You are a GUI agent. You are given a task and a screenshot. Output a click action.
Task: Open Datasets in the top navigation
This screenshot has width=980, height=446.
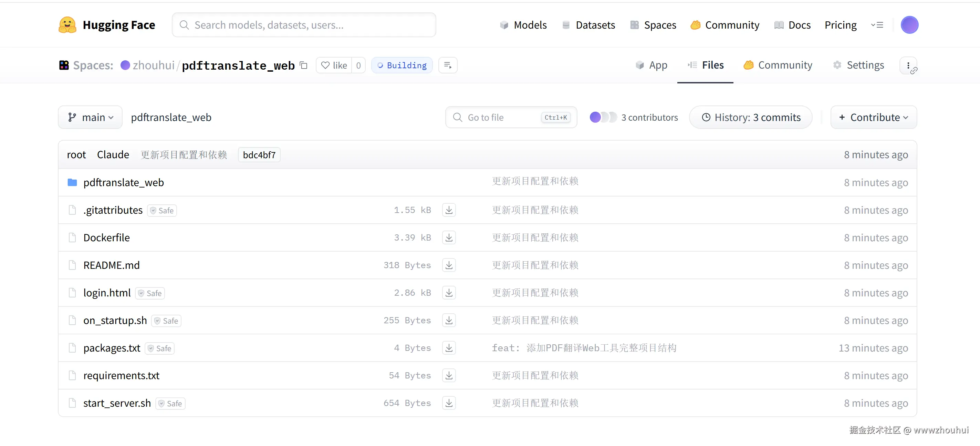click(x=588, y=25)
